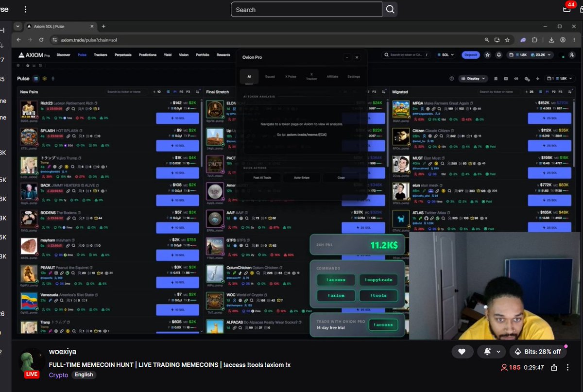Open stream options three-dot menu

pyautogui.click(x=568, y=368)
